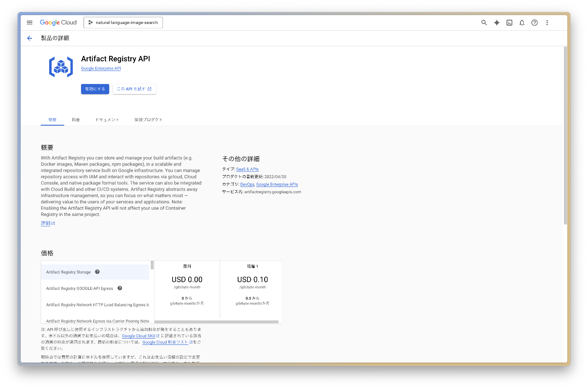Open the Google Cloud 料金リスト link
The height and width of the screenshot is (389, 588).
click(x=167, y=342)
